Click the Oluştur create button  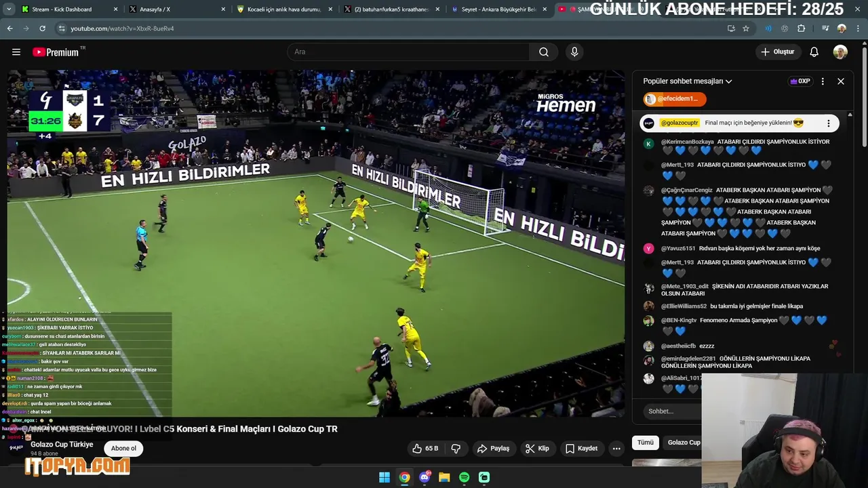(x=777, y=52)
